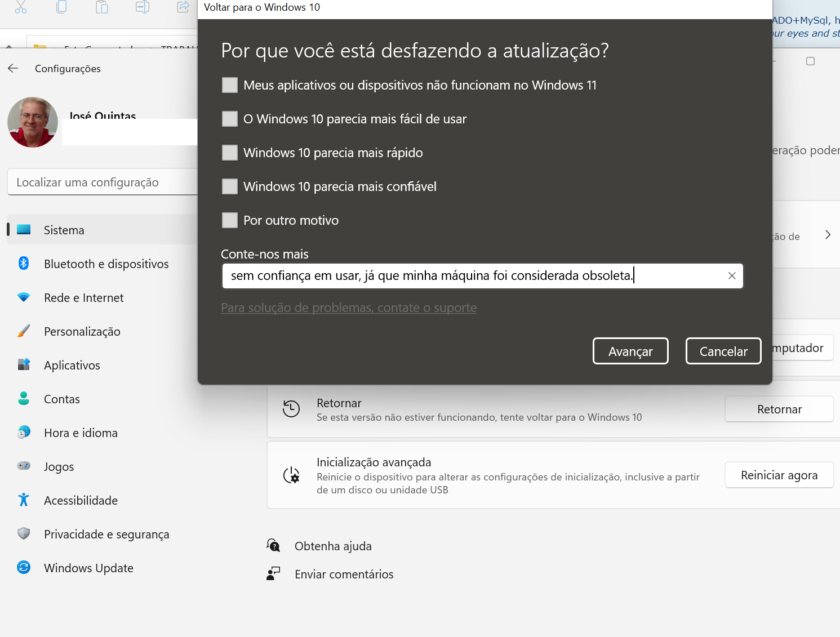Click the Windows Update sync icon
The width and height of the screenshot is (840, 637).
coord(24,567)
